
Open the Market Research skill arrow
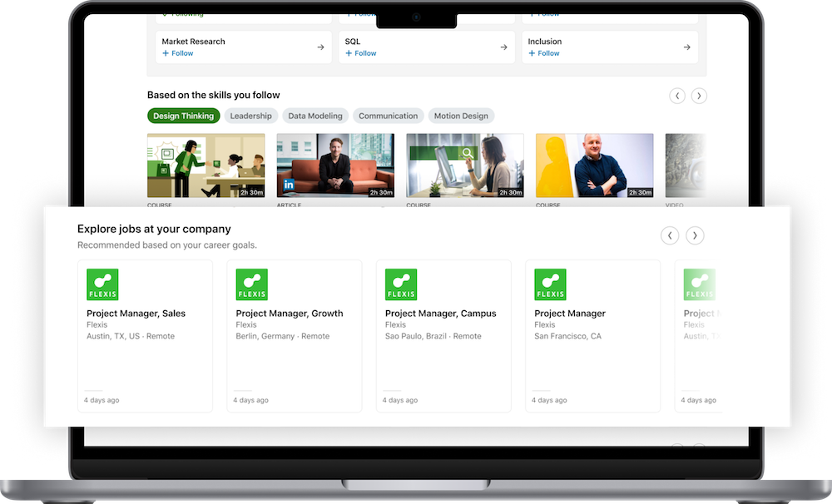coord(320,47)
